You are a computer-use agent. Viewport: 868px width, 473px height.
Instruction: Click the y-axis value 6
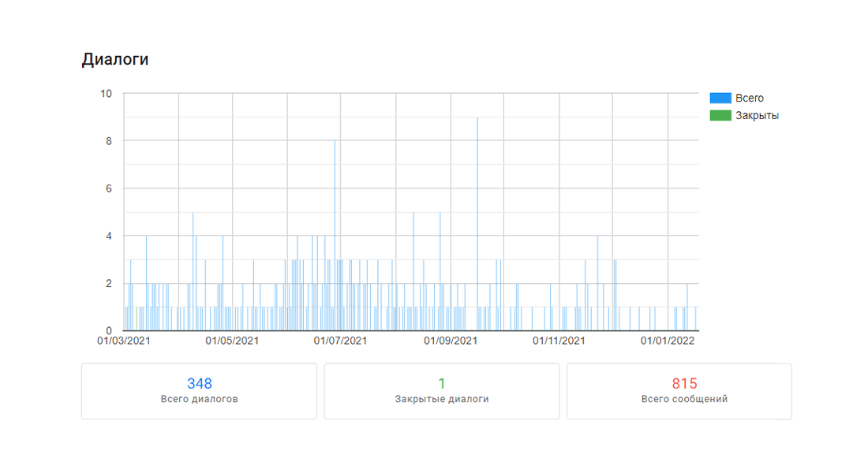click(x=109, y=188)
